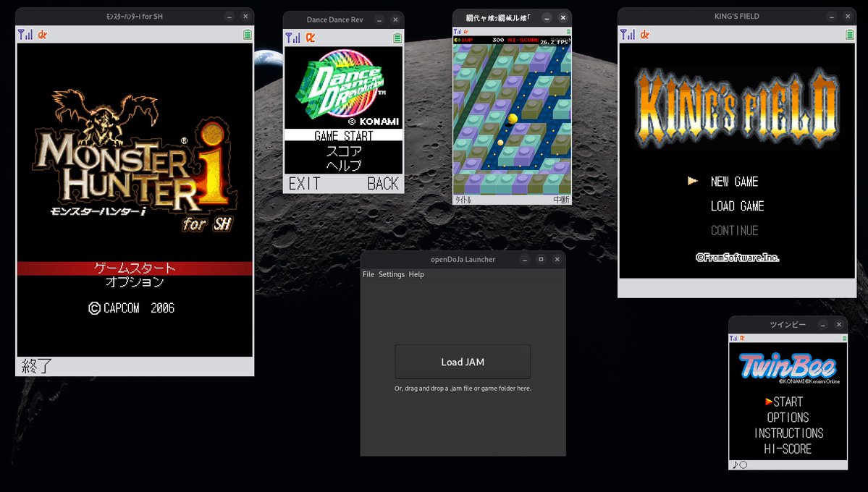Select オプション in the Monster Hunter window
868x492 pixels.
tap(135, 281)
